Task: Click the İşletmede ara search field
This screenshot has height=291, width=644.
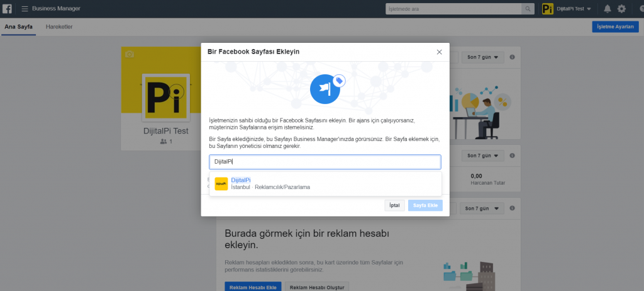Action: coord(453,9)
